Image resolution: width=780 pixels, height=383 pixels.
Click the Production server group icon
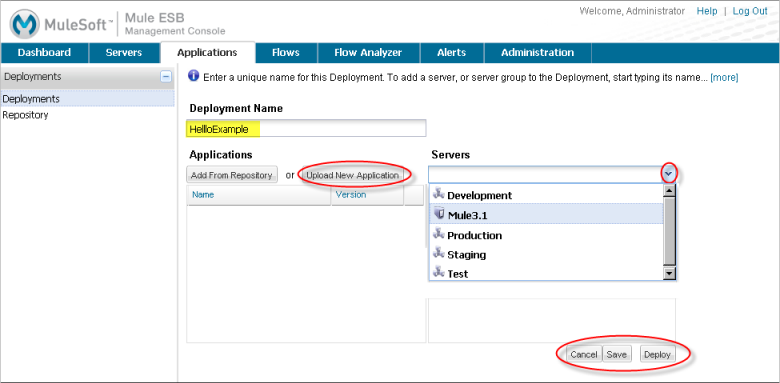[x=439, y=234]
